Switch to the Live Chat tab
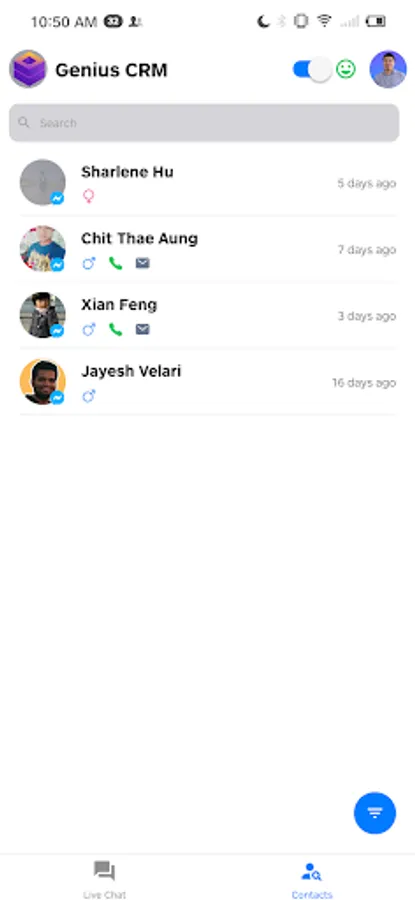The width and height of the screenshot is (415, 900). 104,878
